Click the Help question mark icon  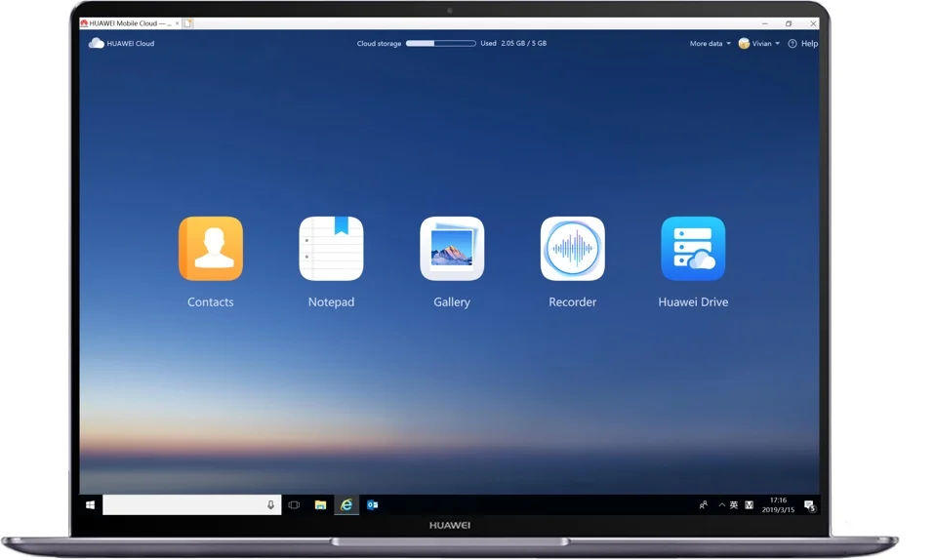793,44
